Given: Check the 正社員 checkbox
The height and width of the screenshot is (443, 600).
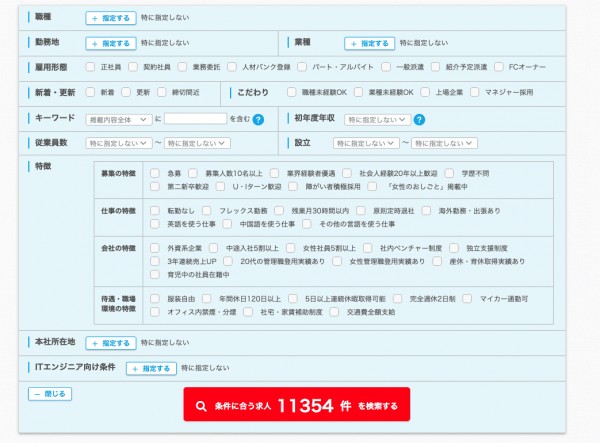Looking at the screenshot, I should [91, 67].
